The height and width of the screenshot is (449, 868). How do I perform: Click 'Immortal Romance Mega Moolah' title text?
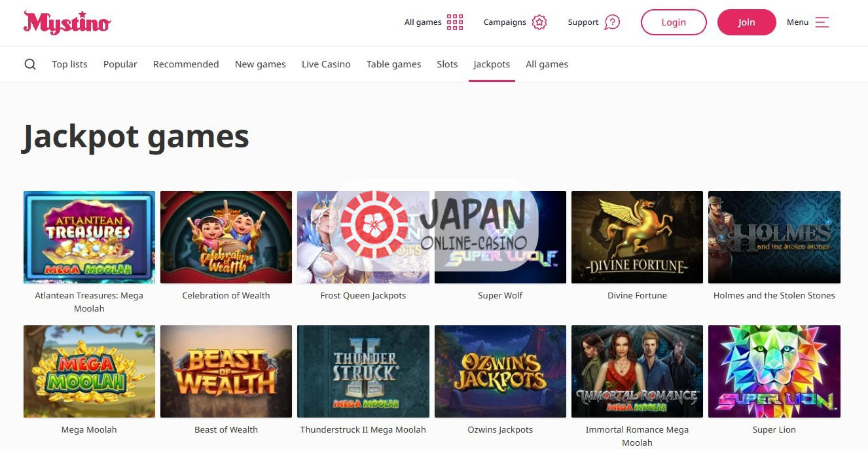coord(637,436)
